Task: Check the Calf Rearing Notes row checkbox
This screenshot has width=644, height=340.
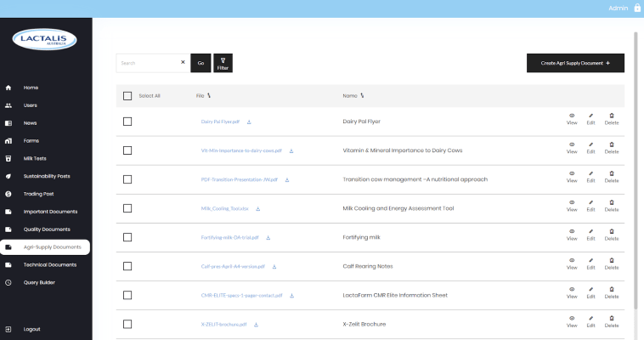Action: click(127, 266)
